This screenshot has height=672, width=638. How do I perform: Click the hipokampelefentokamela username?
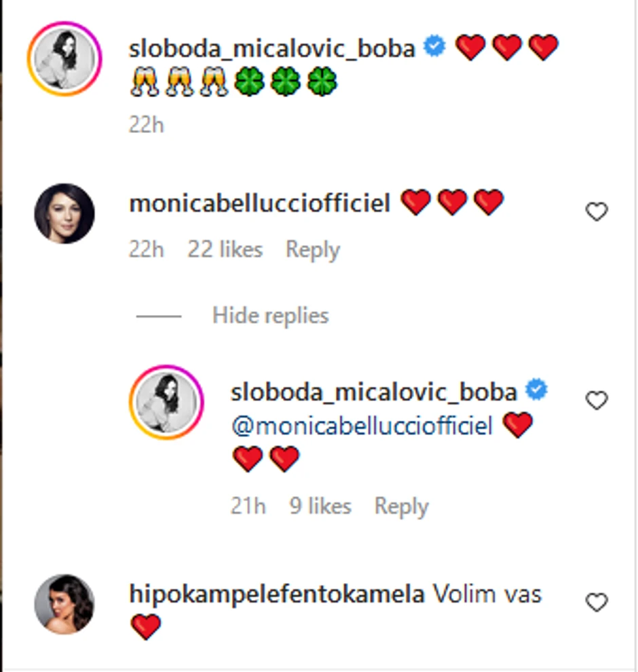276,595
